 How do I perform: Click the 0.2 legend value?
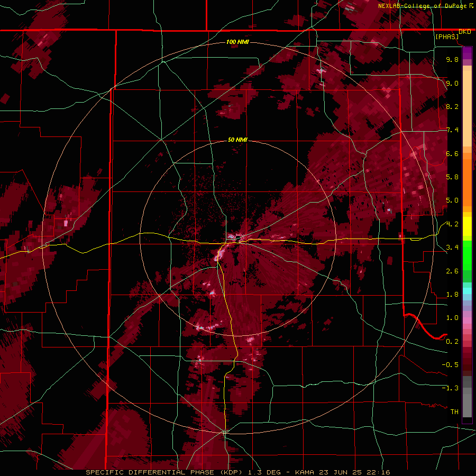452,342
